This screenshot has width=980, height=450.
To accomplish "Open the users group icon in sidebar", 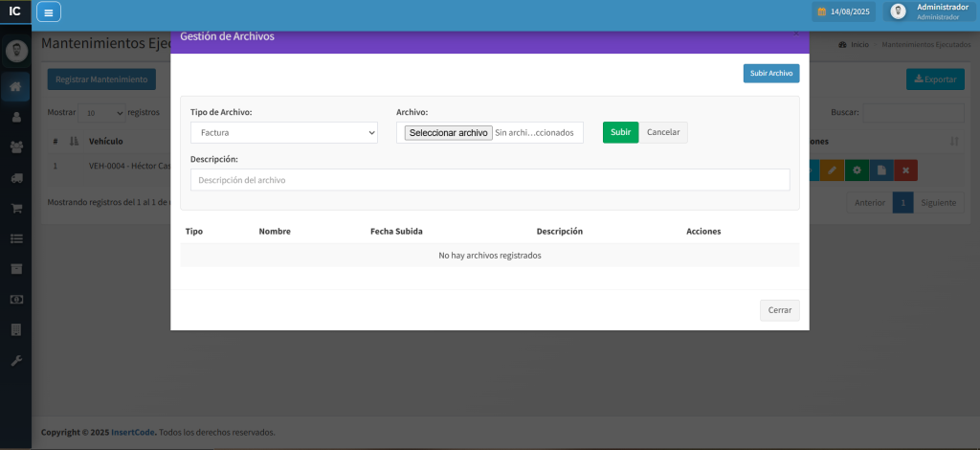I will pyautogui.click(x=15, y=146).
